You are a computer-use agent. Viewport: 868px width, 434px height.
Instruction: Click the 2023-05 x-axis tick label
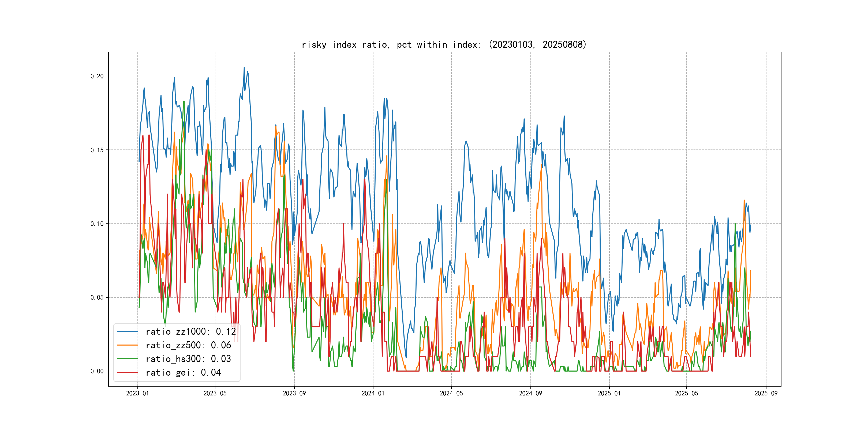point(215,393)
